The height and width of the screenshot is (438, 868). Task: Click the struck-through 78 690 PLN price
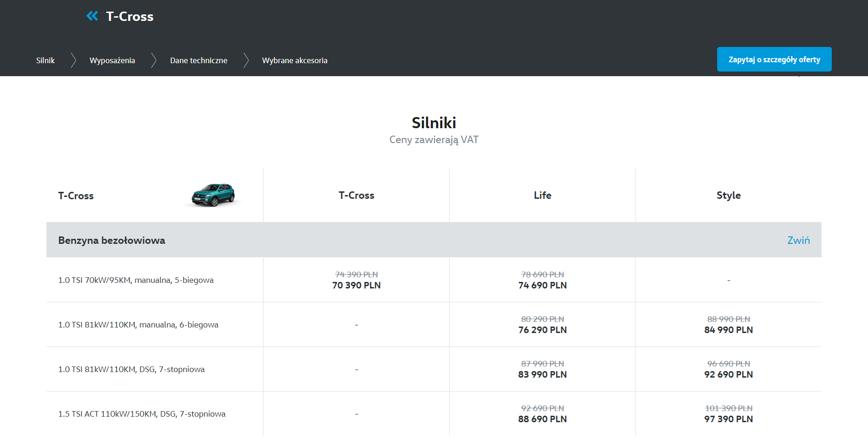coord(543,275)
